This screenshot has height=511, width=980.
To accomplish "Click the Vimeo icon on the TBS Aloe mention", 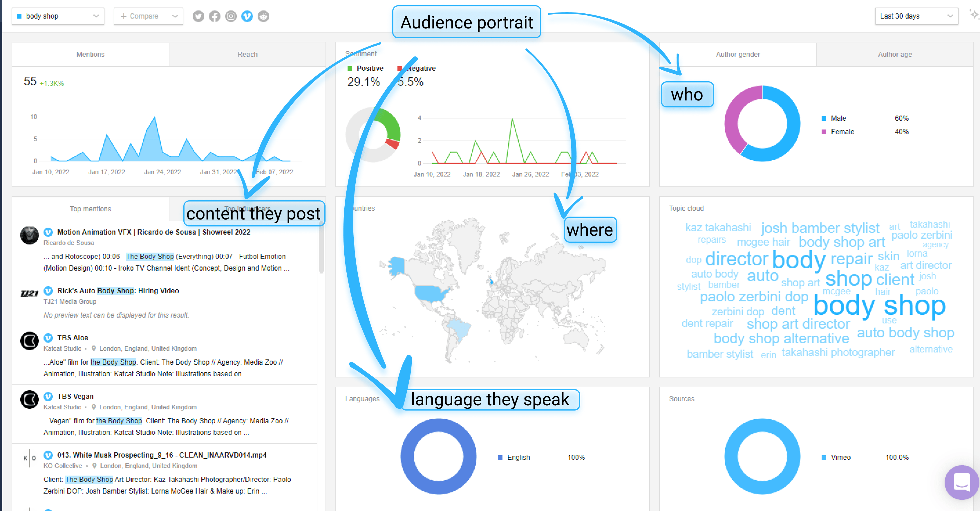I will tap(48, 338).
